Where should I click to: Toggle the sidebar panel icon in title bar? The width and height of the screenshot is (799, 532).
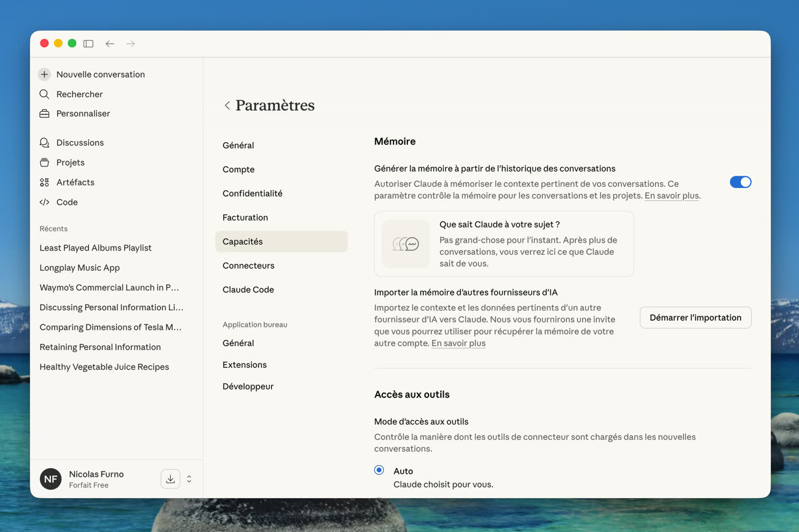coord(89,44)
